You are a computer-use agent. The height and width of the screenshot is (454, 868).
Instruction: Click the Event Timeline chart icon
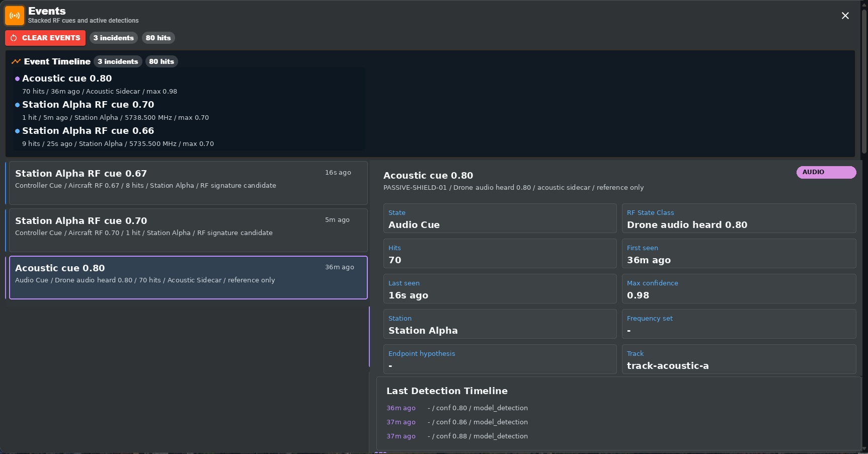point(16,61)
